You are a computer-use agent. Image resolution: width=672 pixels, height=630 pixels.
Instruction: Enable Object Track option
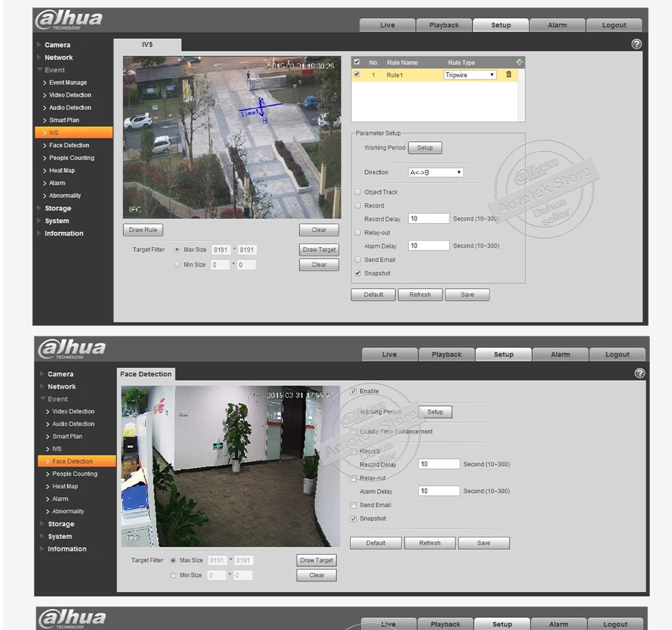(358, 192)
